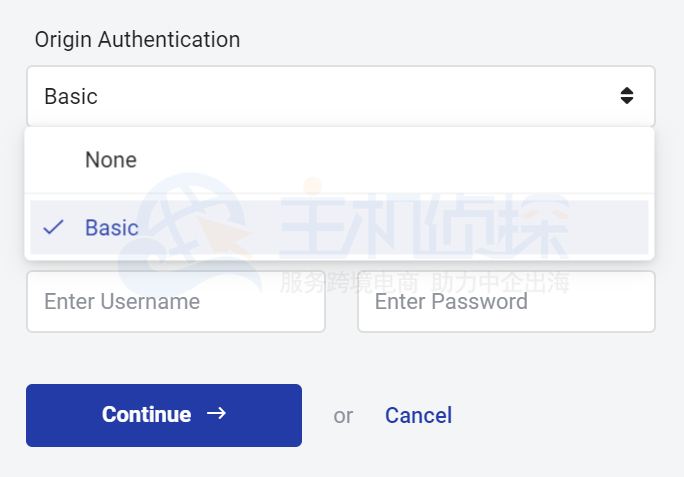Focus the Enter Password field

click(x=506, y=302)
